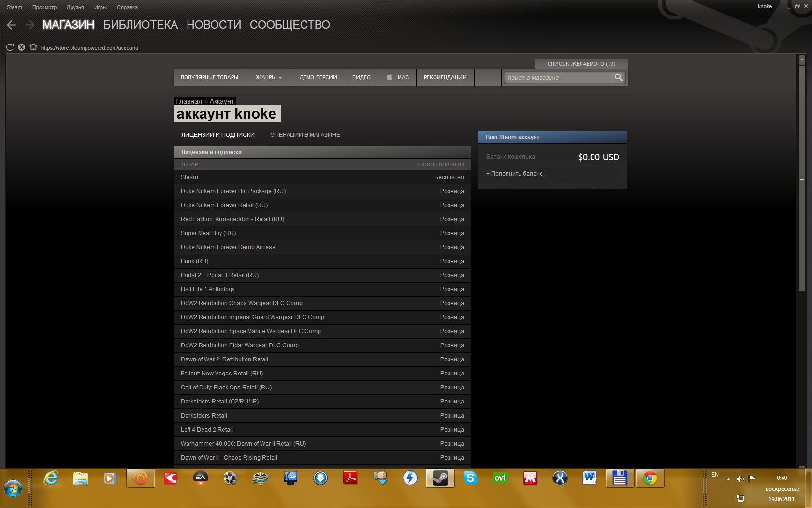Select the Brink (RU) row
The height and width of the screenshot is (508, 812).
[322, 261]
